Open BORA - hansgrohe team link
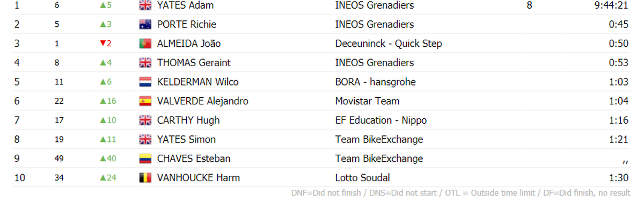Screen dimensions: 644x201 click(375, 82)
